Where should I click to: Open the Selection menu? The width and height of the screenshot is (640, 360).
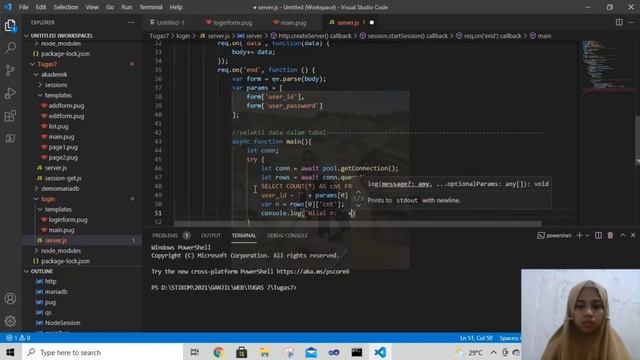pyautogui.click(x=66, y=7)
